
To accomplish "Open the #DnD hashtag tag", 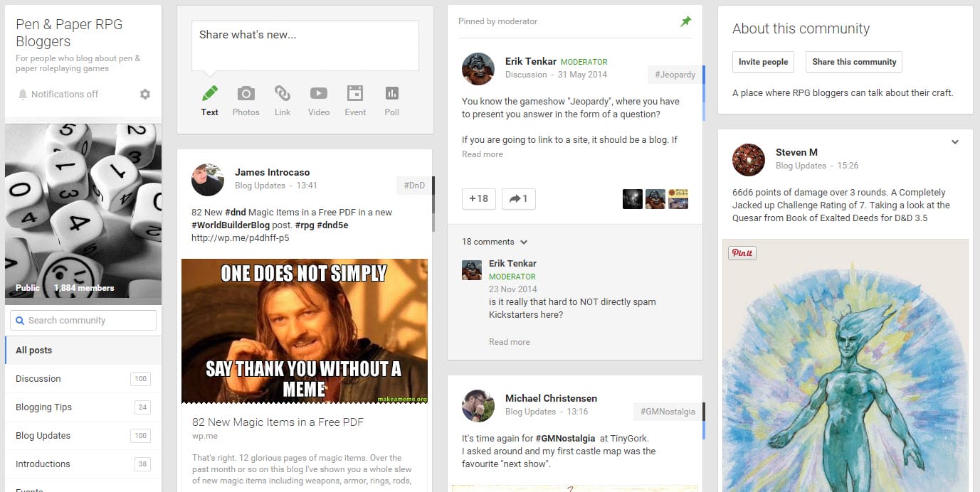I will pos(414,186).
